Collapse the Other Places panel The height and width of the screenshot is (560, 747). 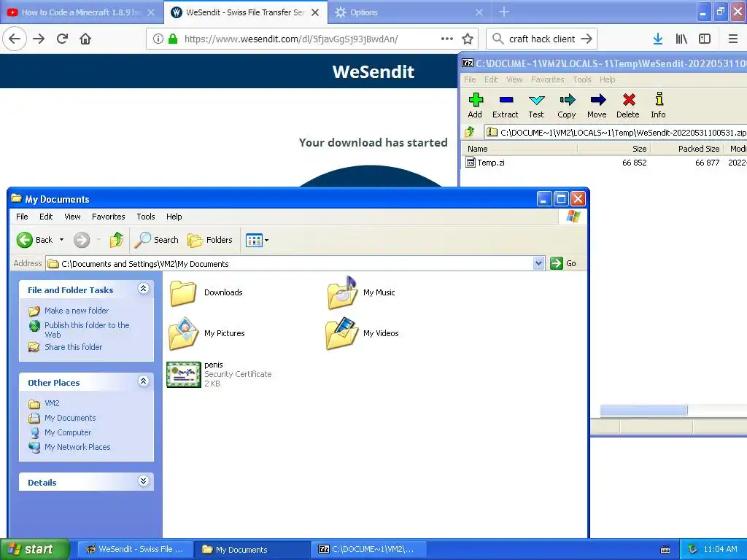(x=144, y=381)
